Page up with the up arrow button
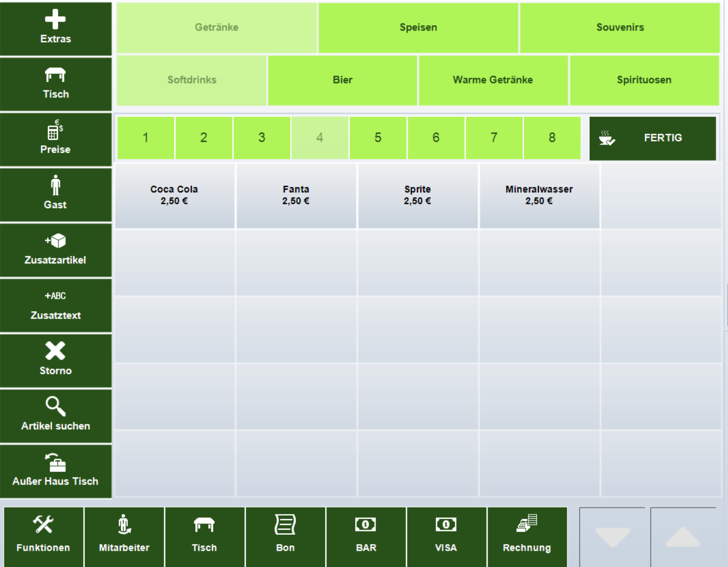Screen dimensions: 728x567 (683, 537)
